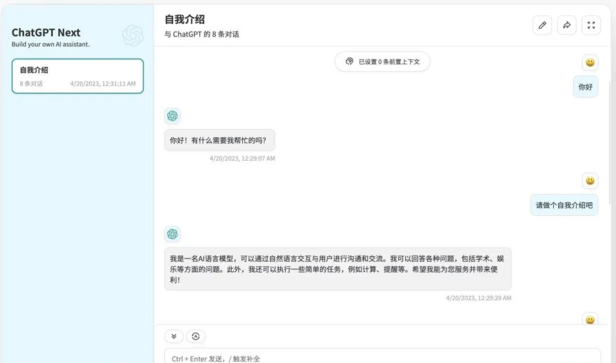Click ChatGPT avatar above 你好！有什么需要我帮忙的吗

[172, 116]
